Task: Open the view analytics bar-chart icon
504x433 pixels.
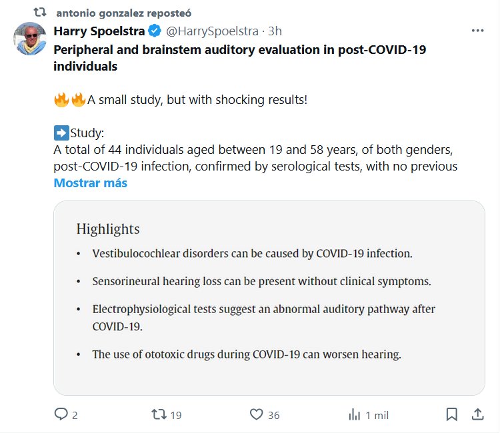Action: [x=355, y=414]
